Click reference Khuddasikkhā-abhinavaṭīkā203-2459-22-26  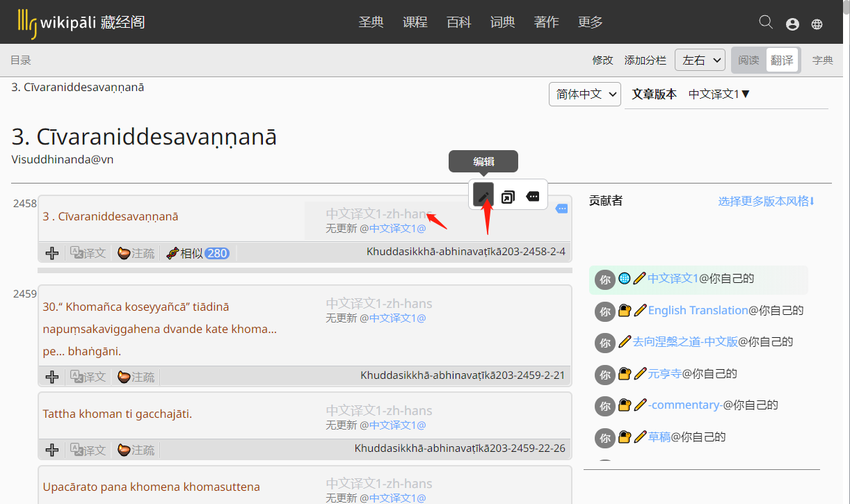pos(460,448)
